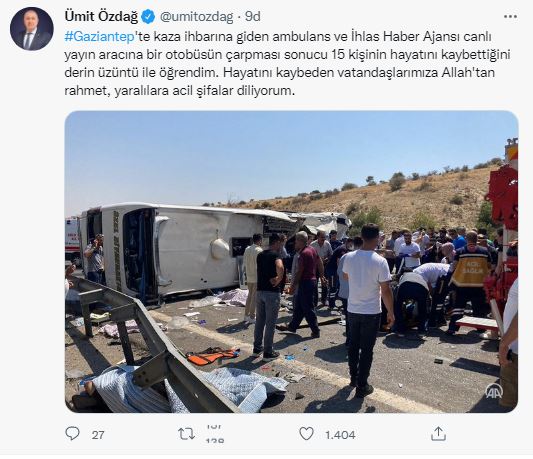Viewport: 533px width, 459px height.
Task: Click the 9d timestamp
Action: point(253,17)
